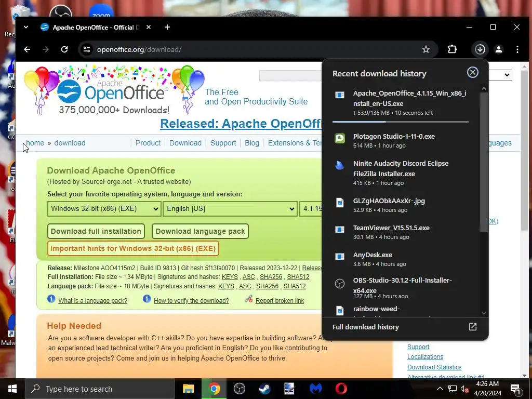Close the Recent download history popup

[x=472, y=72]
